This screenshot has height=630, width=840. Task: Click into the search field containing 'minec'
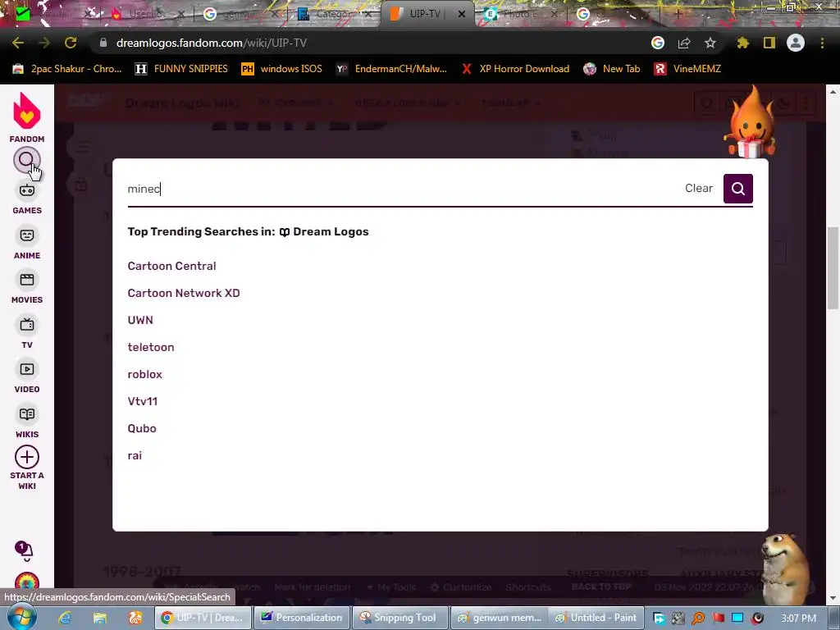402,189
